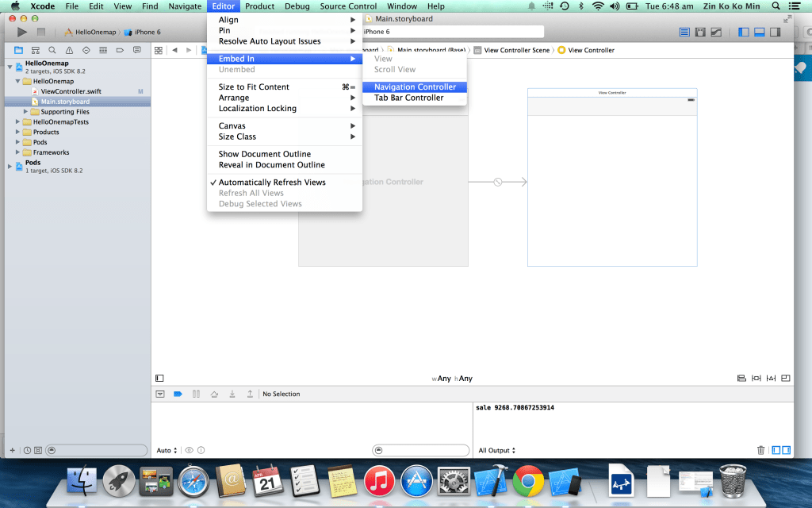Open the Version editor

coord(717,32)
